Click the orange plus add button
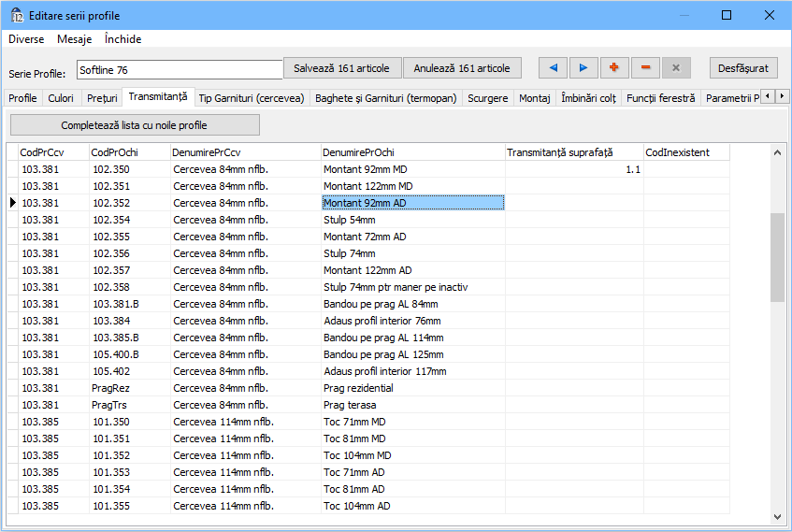This screenshot has width=792, height=532. tap(614, 68)
